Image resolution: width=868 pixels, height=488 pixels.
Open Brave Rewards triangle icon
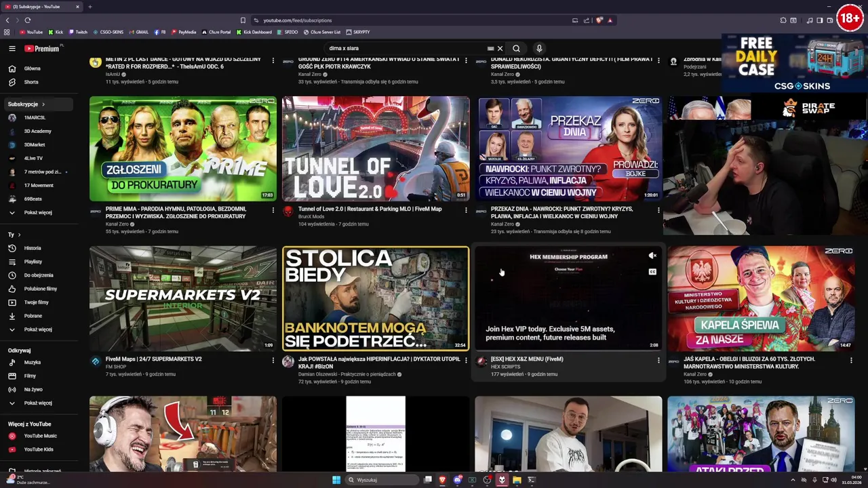(610, 20)
